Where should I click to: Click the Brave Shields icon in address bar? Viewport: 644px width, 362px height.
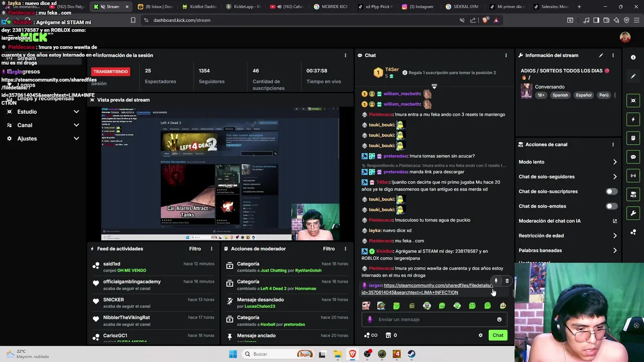coord(485,20)
